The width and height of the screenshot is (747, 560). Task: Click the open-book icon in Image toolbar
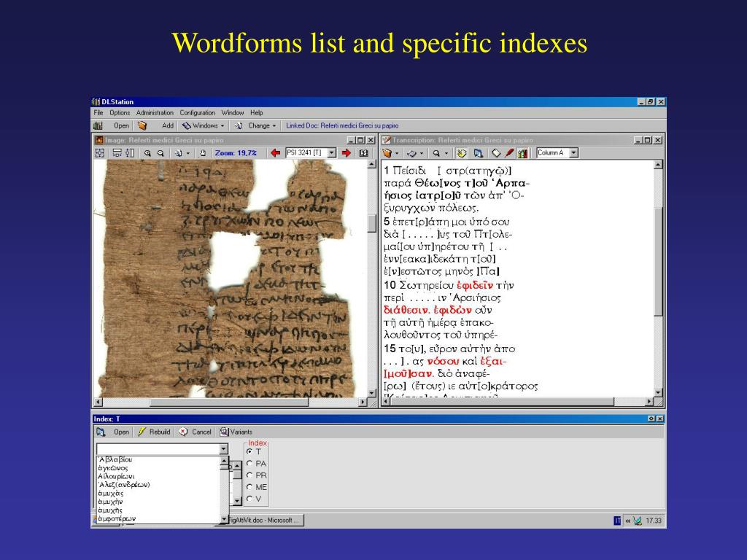point(363,153)
